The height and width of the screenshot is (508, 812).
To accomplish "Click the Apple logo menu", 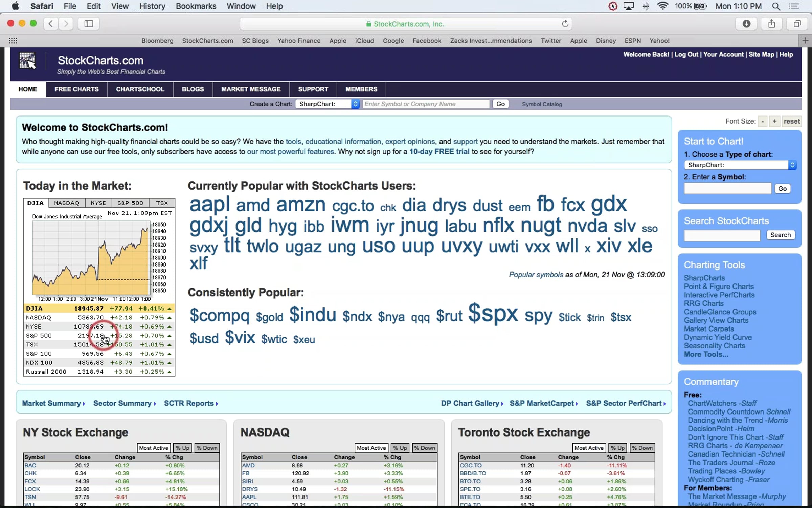I will coord(16,6).
